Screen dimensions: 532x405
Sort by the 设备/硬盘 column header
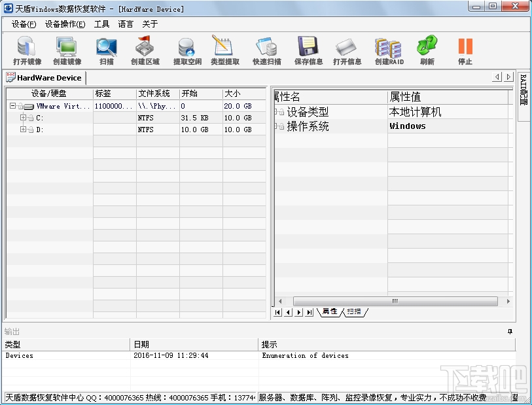coord(50,94)
